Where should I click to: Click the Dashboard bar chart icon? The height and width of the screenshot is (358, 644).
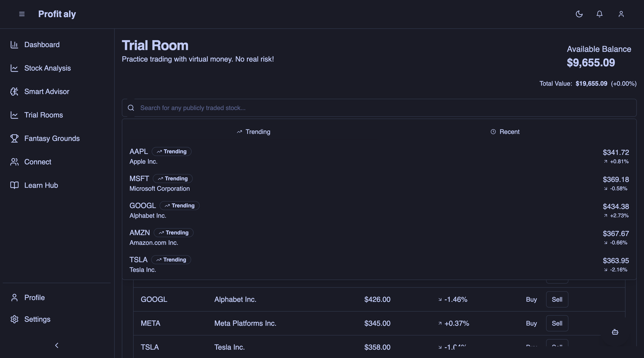tap(14, 45)
